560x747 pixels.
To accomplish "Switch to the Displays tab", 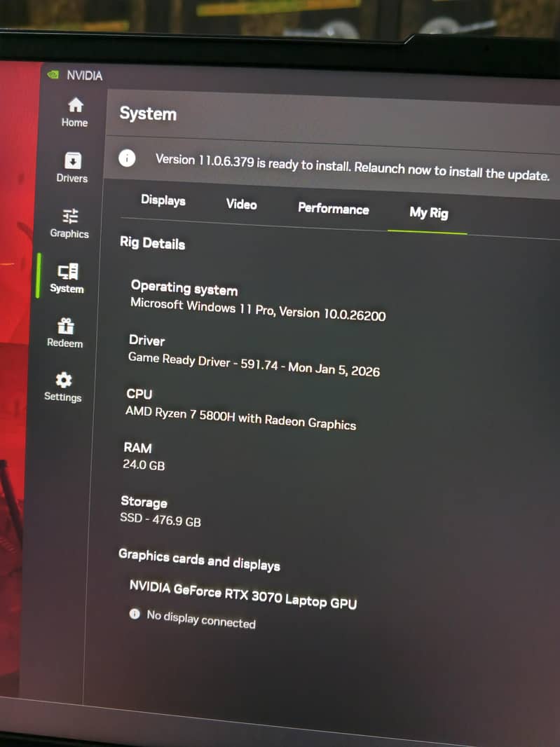I will (x=163, y=200).
